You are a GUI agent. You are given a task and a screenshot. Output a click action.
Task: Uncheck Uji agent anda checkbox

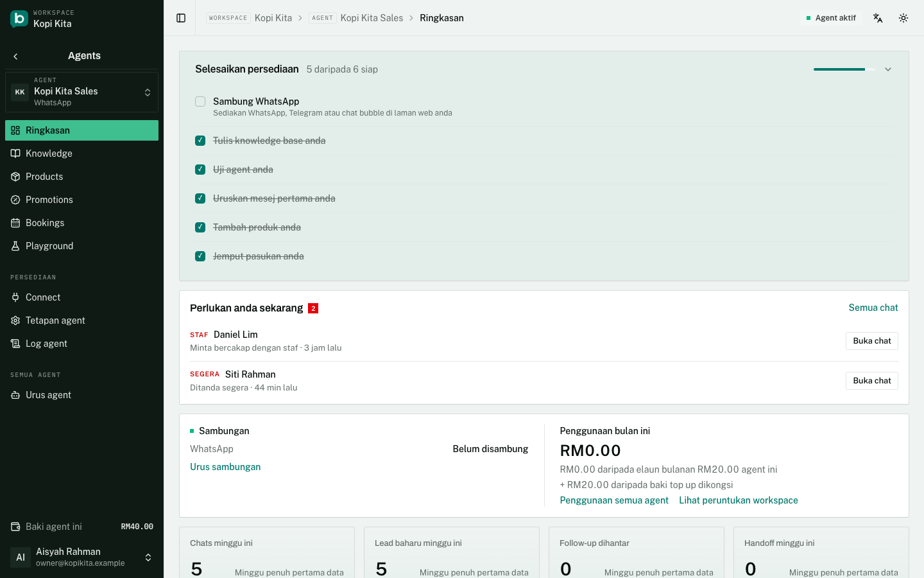[x=200, y=170]
